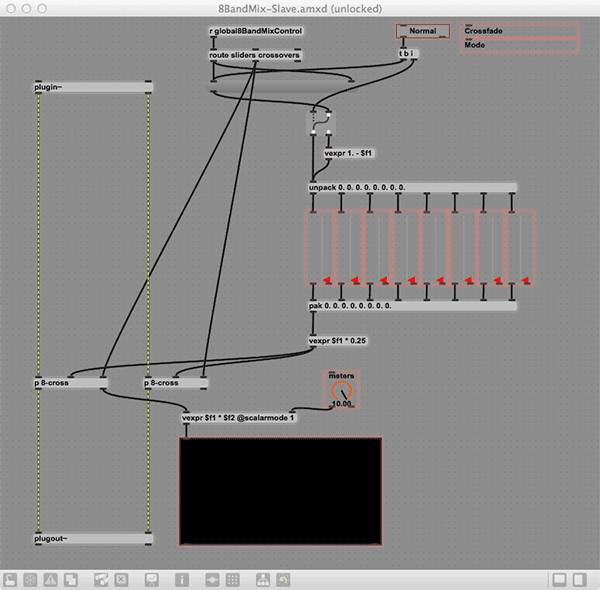
Task: Click the horizontal slider knob toolbar icon
Action: [x=212, y=580]
